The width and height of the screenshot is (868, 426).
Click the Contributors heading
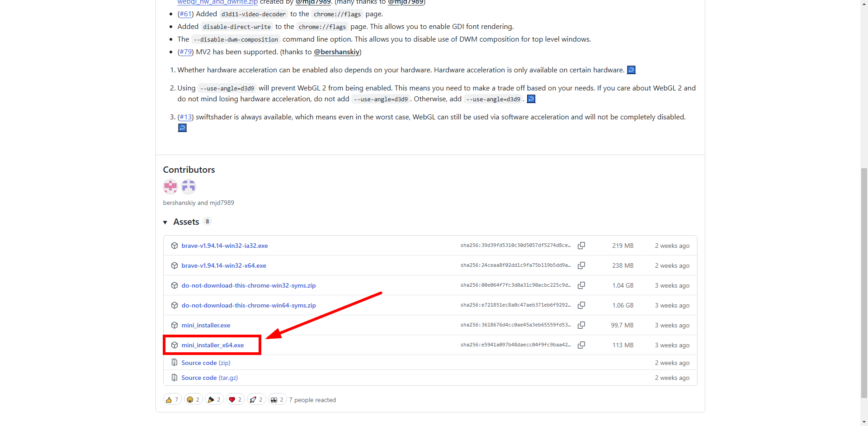point(189,170)
